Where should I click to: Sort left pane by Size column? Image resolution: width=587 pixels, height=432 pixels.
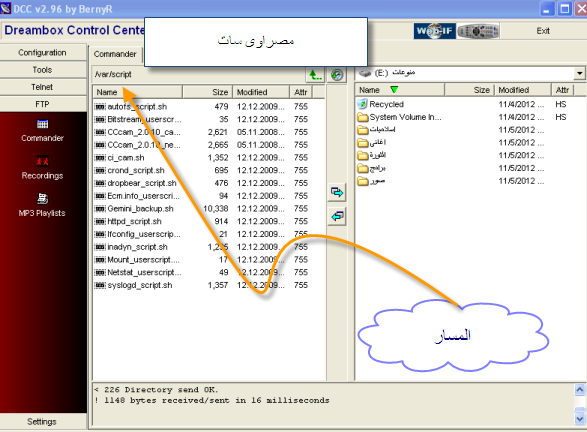click(x=207, y=92)
